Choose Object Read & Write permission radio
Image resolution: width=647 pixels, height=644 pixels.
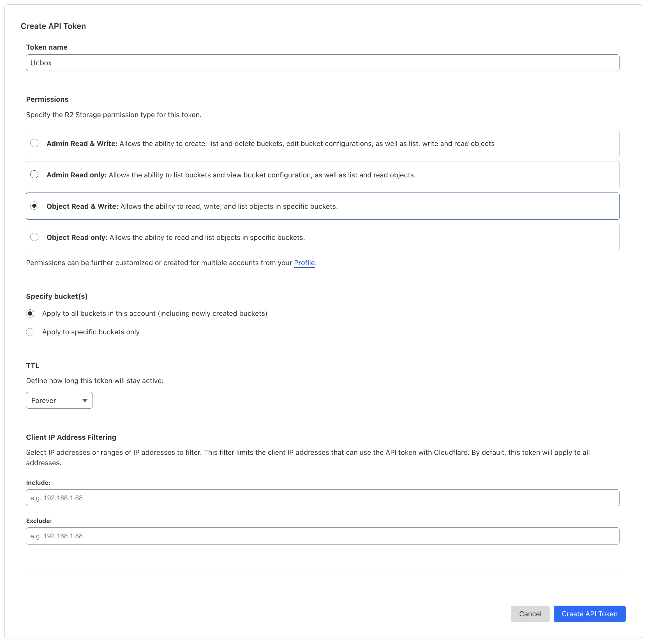pyautogui.click(x=34, y=205)
